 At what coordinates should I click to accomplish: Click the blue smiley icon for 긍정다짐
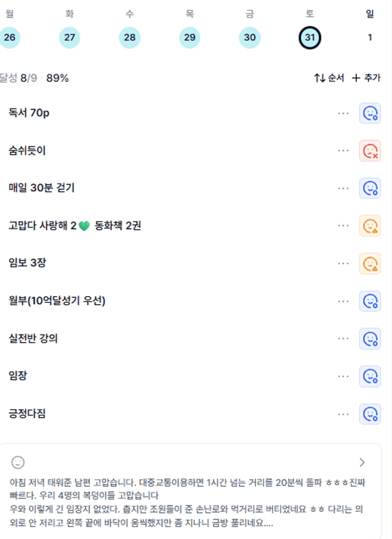coord(370,414)
